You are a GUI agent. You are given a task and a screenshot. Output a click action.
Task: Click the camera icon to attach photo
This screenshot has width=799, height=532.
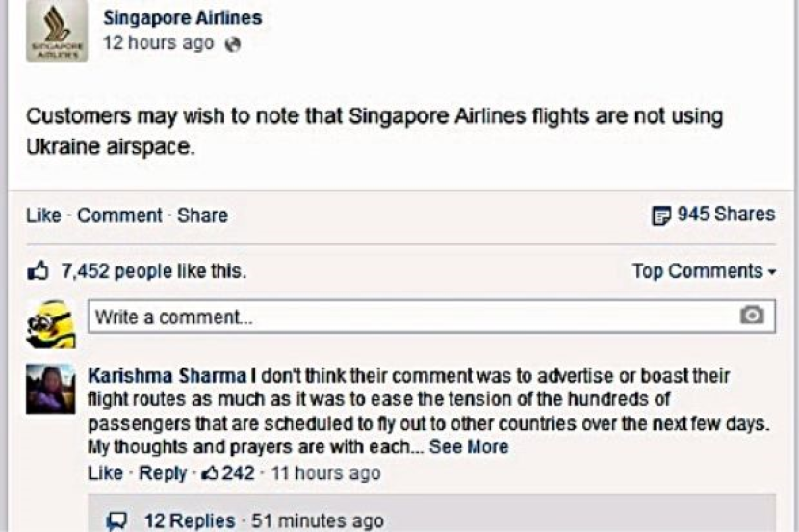tap(751, 316)
